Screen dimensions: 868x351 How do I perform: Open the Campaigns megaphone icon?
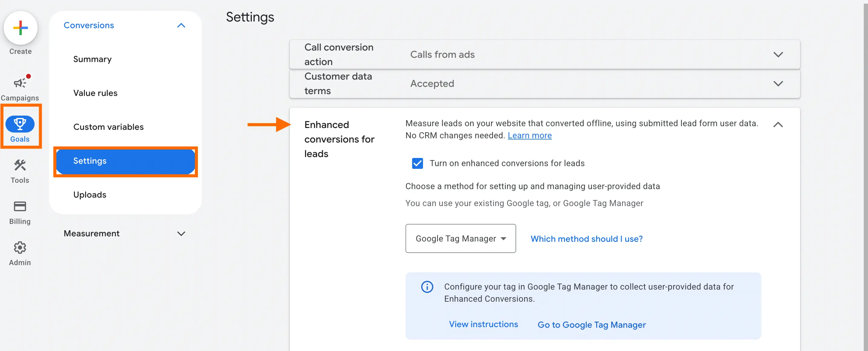pyautogui.click(x=19, y=82)
